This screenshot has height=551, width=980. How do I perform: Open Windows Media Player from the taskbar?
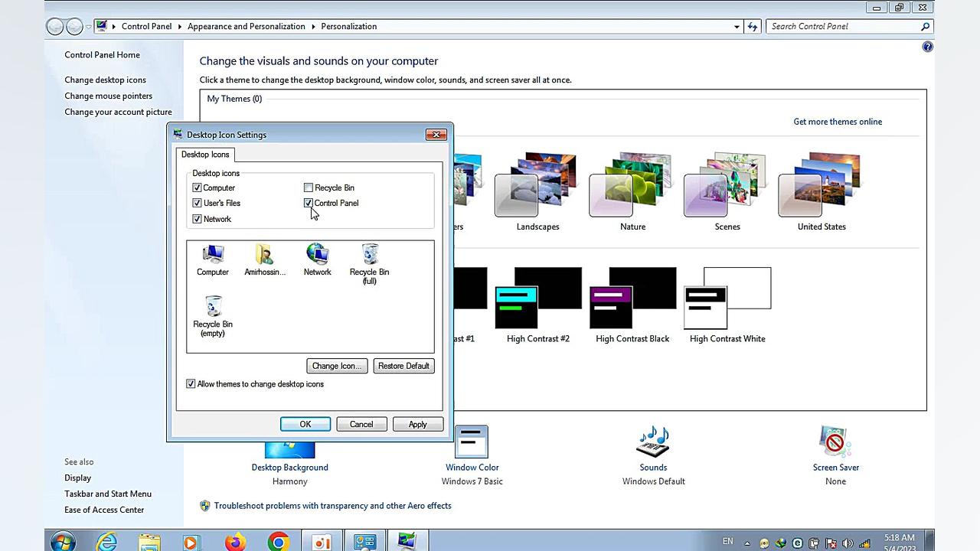pyautogui.click(x=191, y=542)
